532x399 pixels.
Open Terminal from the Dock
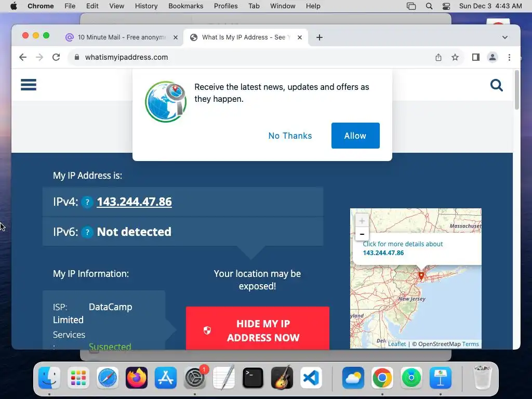pos(253,378)
